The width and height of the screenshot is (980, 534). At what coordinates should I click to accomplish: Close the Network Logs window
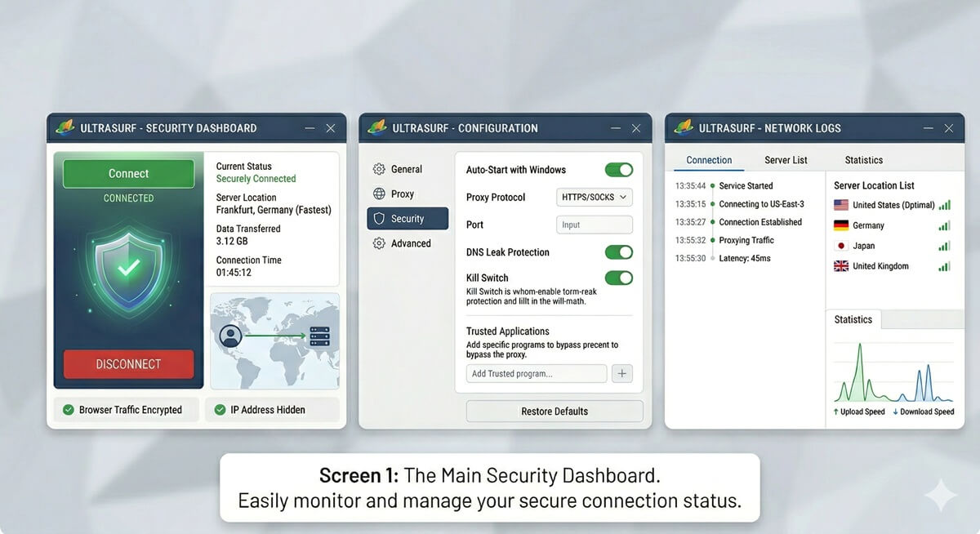coord(948,128)
